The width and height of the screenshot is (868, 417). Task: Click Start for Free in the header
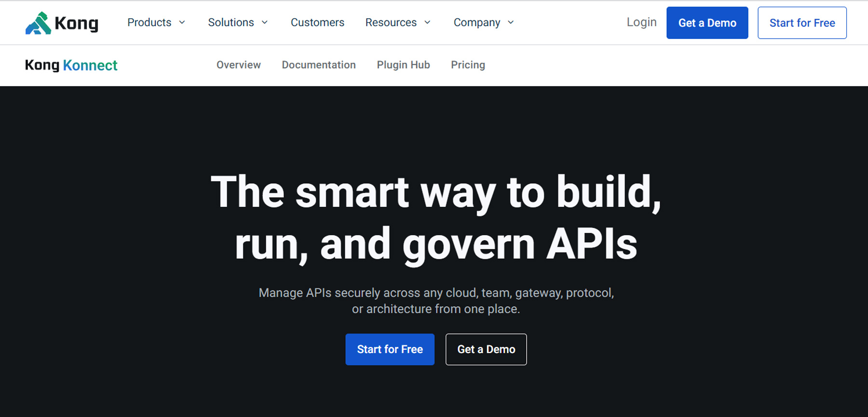802,23
